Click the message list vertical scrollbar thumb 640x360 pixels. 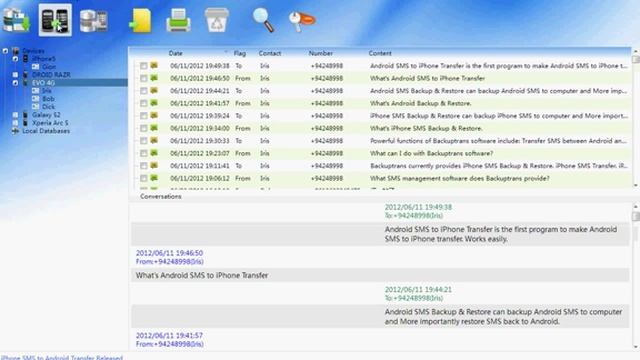pos(636,60)
